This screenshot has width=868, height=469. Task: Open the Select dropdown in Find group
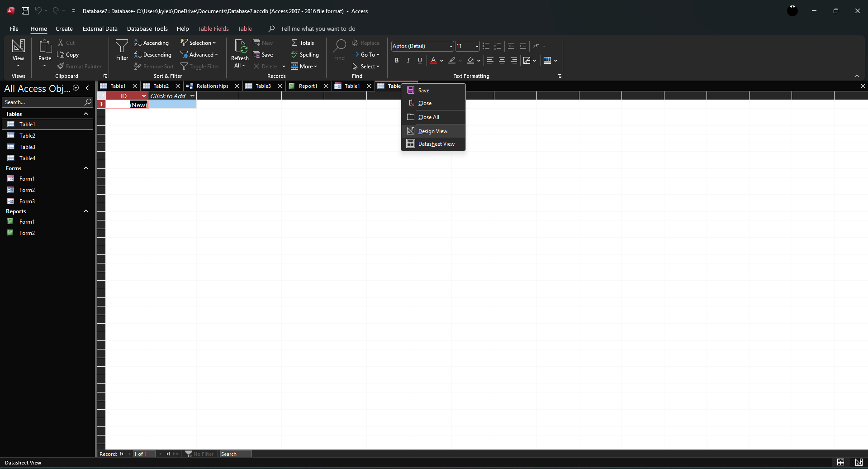[x=366, y=67]
